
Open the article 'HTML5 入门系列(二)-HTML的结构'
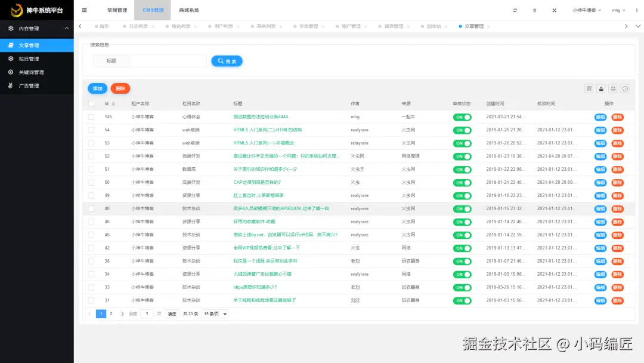click(x=267, y=130)
